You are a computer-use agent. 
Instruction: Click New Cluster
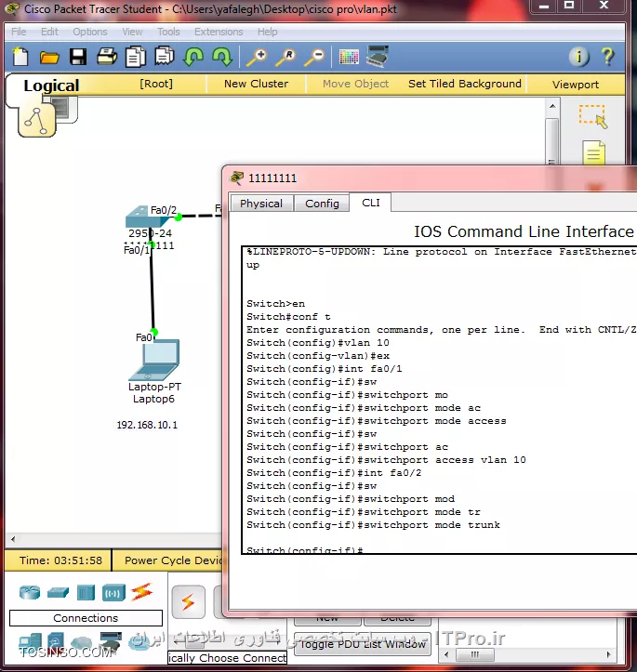pos(256,84)
